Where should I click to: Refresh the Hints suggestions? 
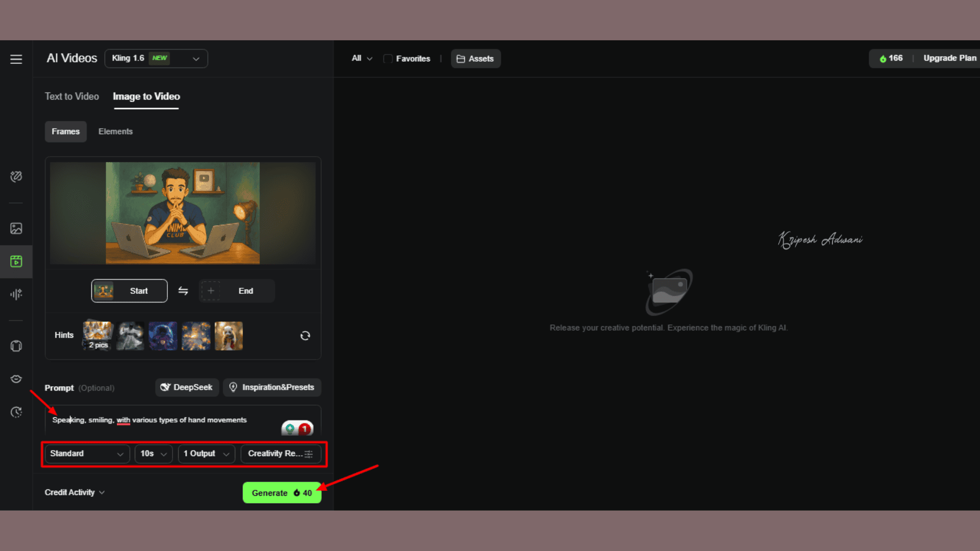(x=305, y=336)
